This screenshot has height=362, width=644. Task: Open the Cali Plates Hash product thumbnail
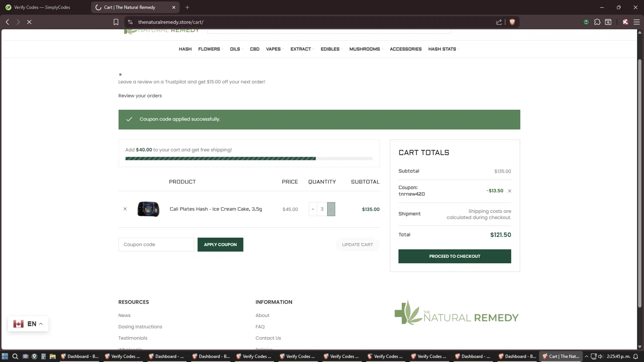point(148,209)
